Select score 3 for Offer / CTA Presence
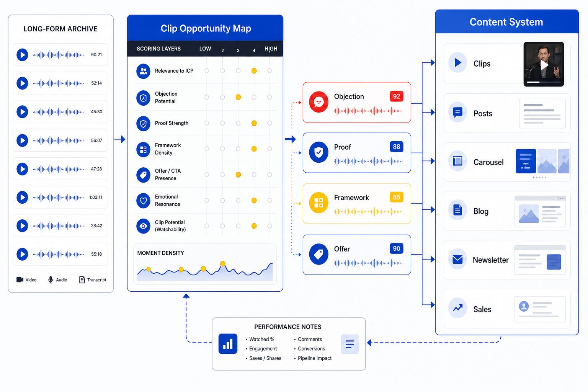588x392 pixels. tap(238, 175)
